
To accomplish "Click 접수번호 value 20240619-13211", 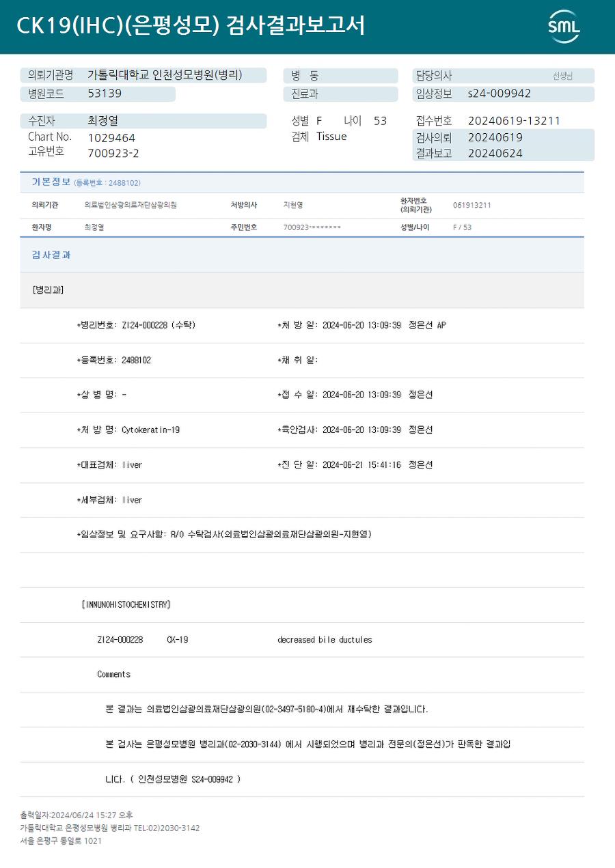I will pyautogui.click(x=514, y=121).
